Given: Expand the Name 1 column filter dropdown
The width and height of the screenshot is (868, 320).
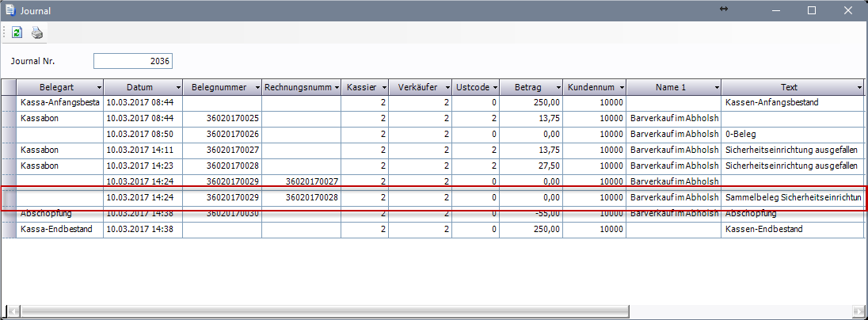Looking at the screenshot, I should pos(716,86).
